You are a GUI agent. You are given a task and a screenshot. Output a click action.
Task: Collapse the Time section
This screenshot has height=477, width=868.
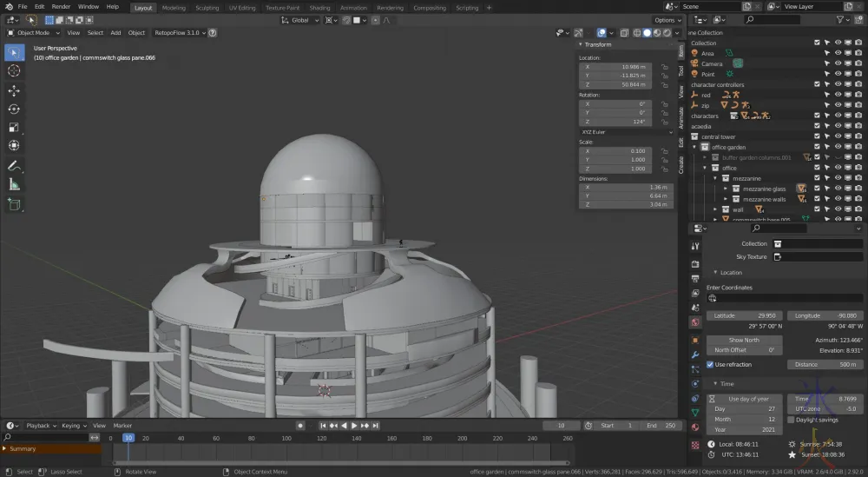pos(715,384)
